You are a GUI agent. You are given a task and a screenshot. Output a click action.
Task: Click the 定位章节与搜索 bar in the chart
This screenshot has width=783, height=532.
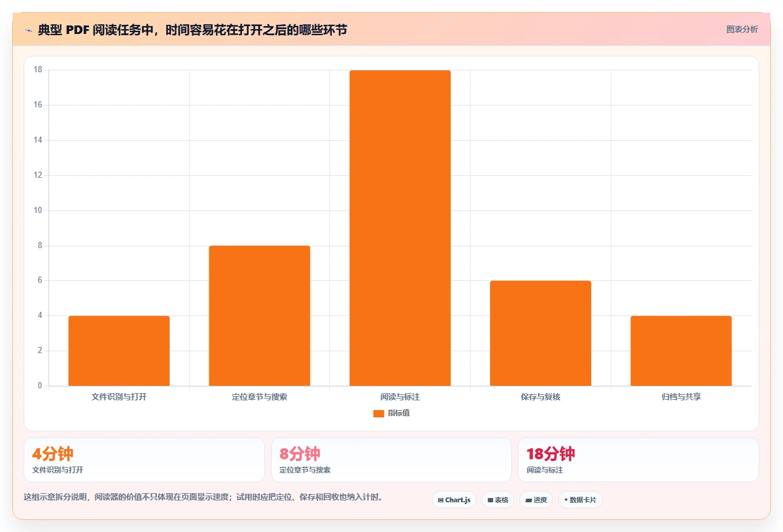pos(260,315)
